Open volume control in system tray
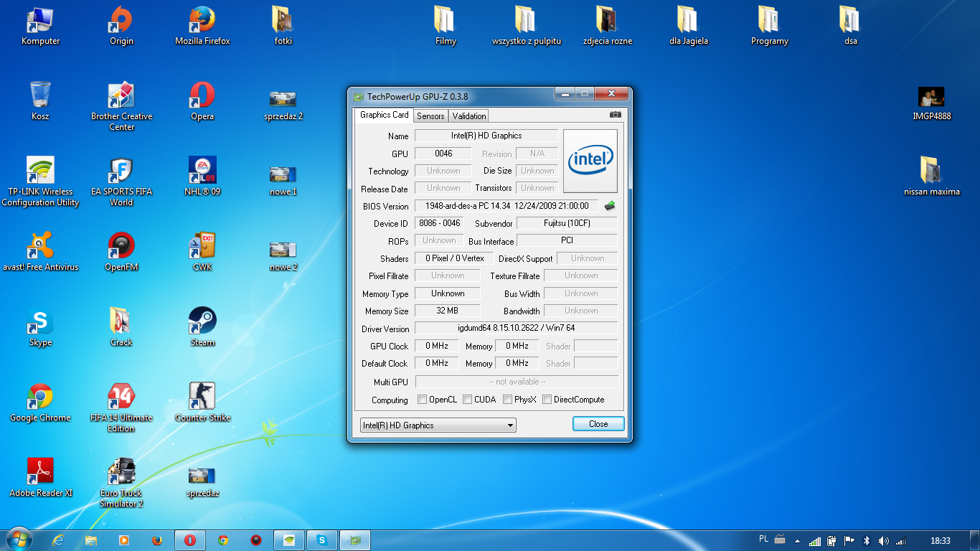The height and width of the screenshot is (551, 980). 883,541
